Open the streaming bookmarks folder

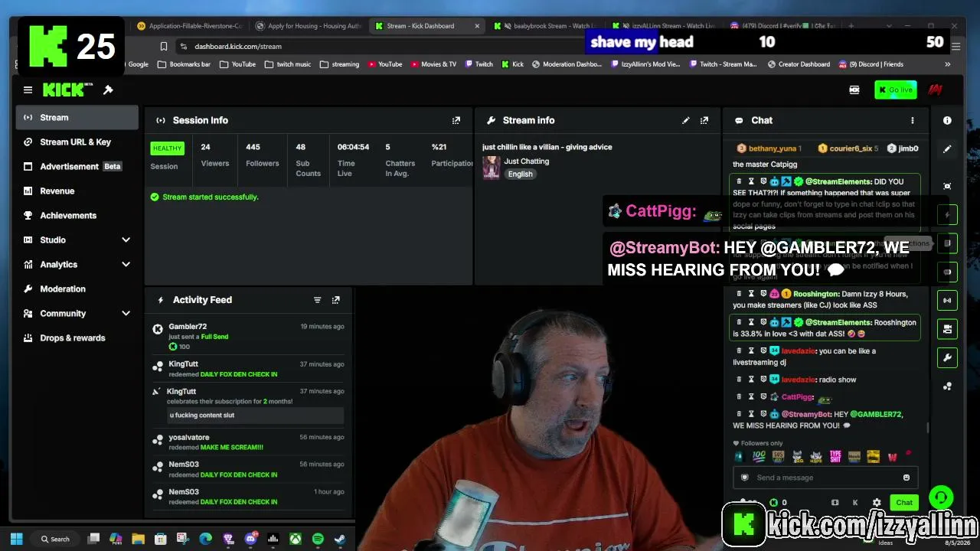(x=339, y=64)
